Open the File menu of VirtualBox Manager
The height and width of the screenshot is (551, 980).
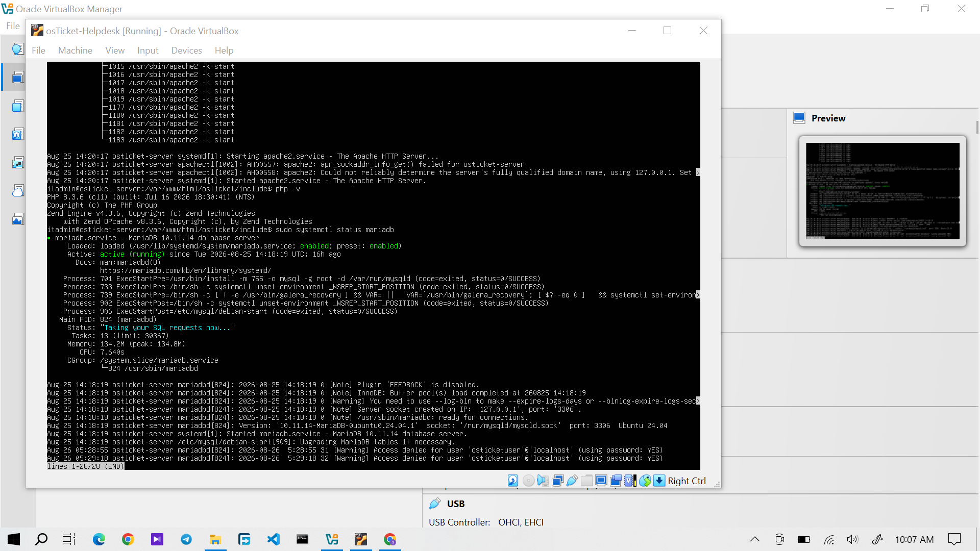pyautogui.click(x=13, y=26)
